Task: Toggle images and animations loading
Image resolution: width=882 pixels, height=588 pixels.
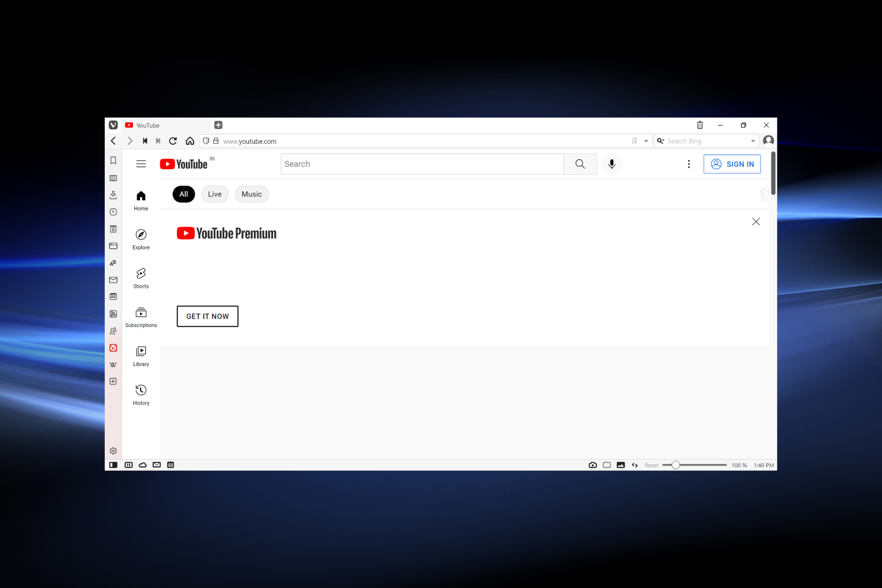Action: (x=621, y=465)
